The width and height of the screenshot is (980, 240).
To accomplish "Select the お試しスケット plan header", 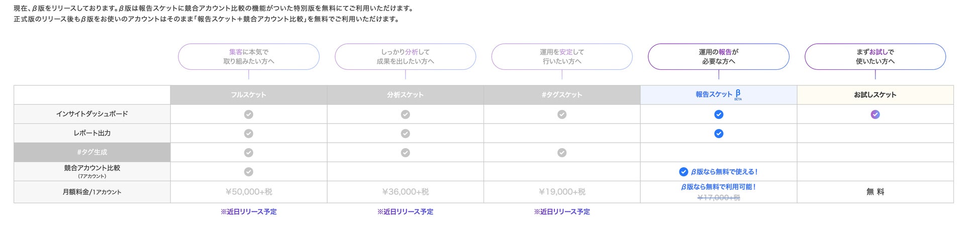I will [x=875, y=94].
